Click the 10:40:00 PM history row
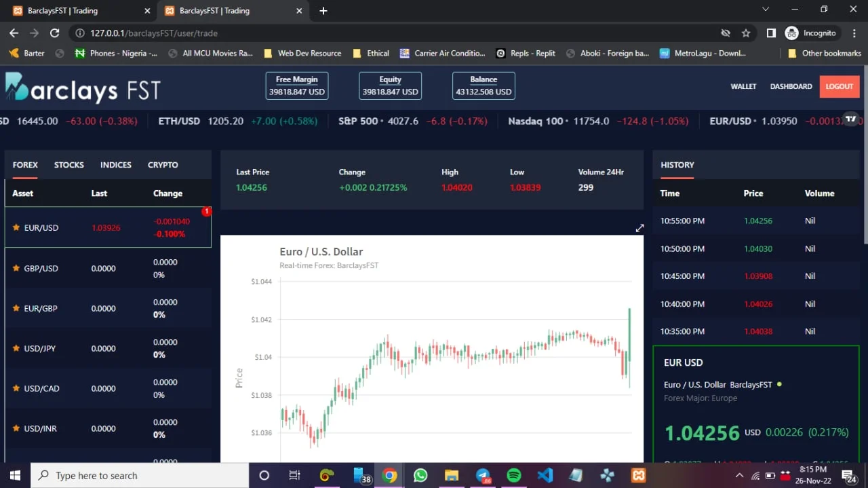Viewport: 868px width, 488px height. pos(756,304)
